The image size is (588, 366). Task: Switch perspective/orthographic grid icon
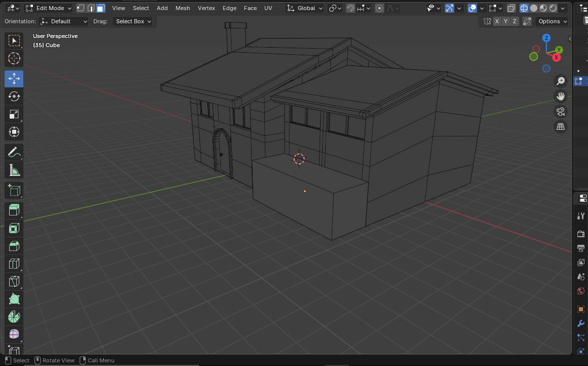coord(561,127)
